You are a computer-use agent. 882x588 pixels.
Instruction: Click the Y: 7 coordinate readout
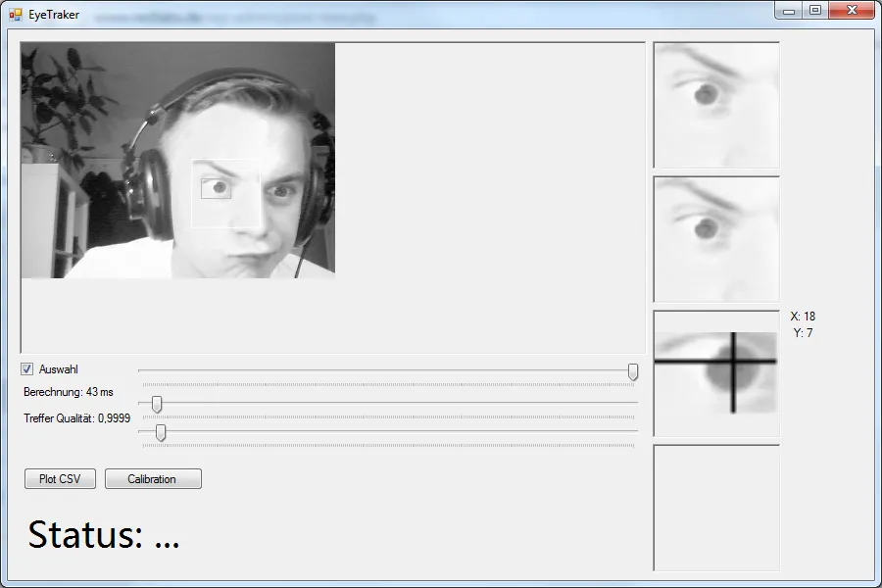coord(803,333)
